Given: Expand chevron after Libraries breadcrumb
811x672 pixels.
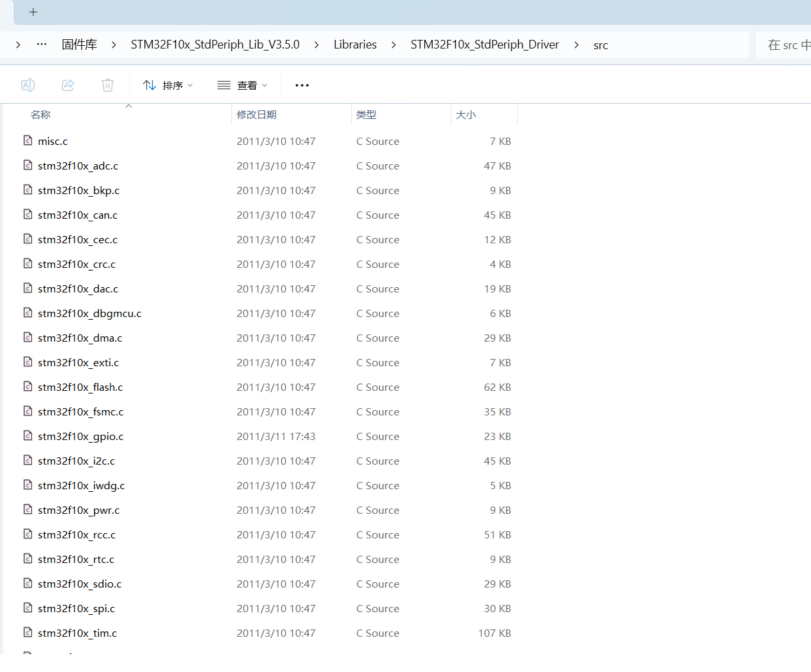Looking at the screenshot, I should [394, 45].
